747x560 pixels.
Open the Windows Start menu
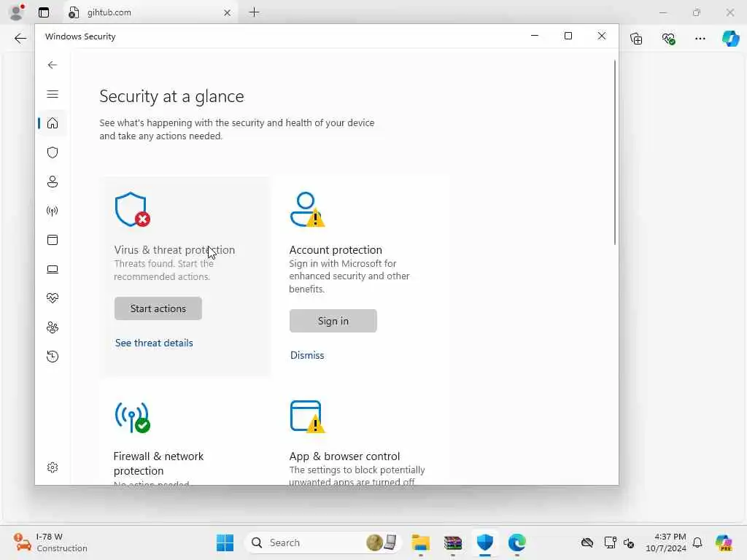point(225,542)
